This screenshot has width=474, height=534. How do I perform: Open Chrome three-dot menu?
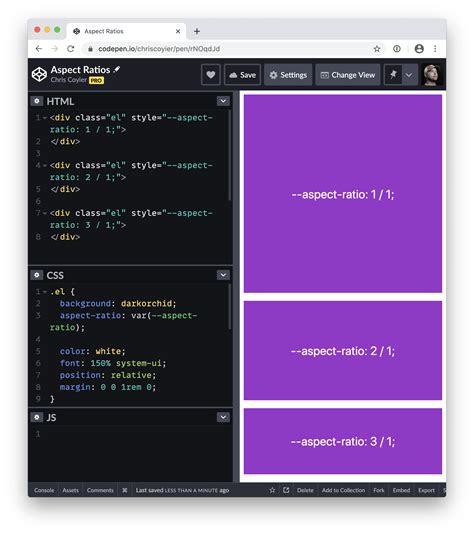[435, 49]
